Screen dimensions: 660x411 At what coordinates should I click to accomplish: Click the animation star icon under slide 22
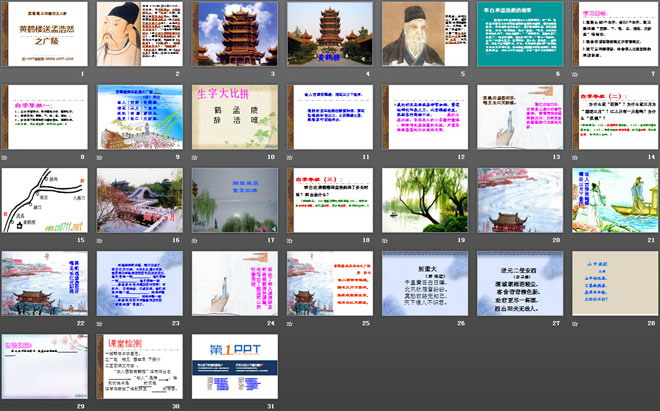pyautogui.click(x=5, y=324)
